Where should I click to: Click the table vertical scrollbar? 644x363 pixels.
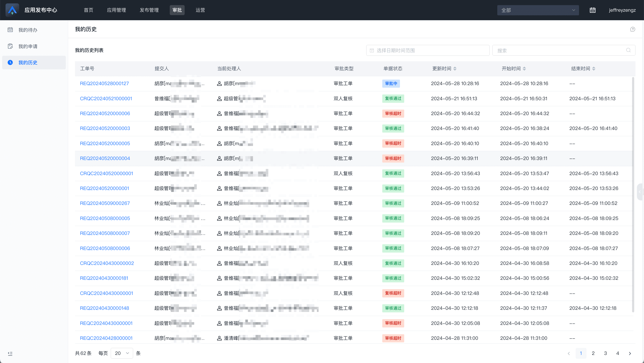coord(633,195)
